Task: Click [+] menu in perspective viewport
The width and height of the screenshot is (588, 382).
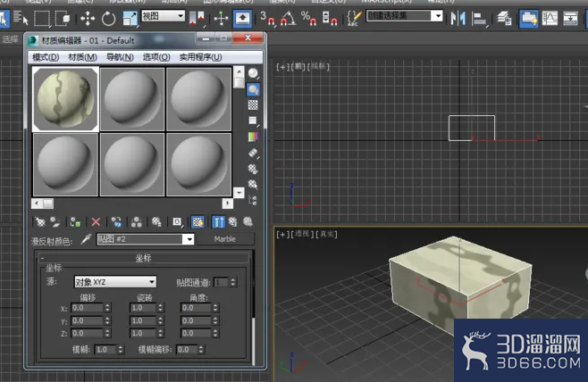Action: click(x=282, y=234)
